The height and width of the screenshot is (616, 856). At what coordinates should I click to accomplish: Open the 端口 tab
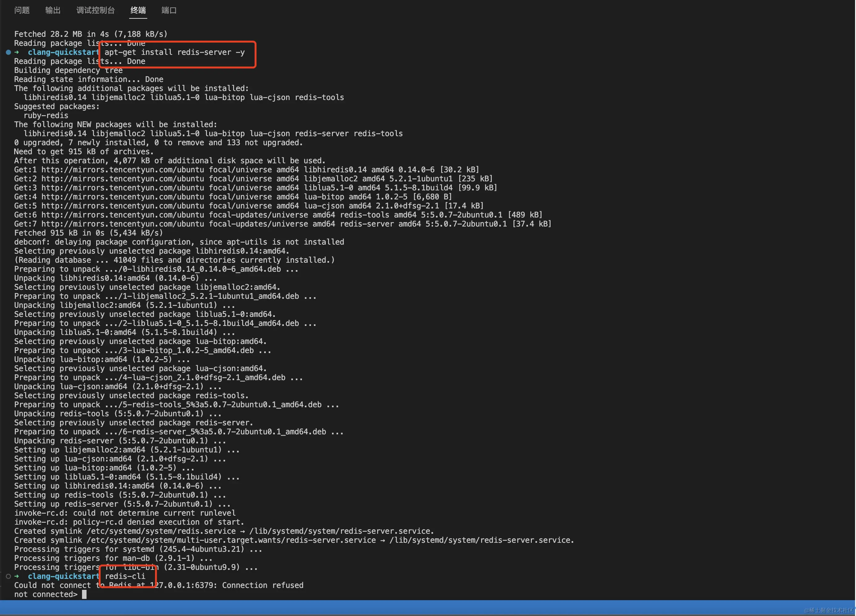click(x=169, y=10)
